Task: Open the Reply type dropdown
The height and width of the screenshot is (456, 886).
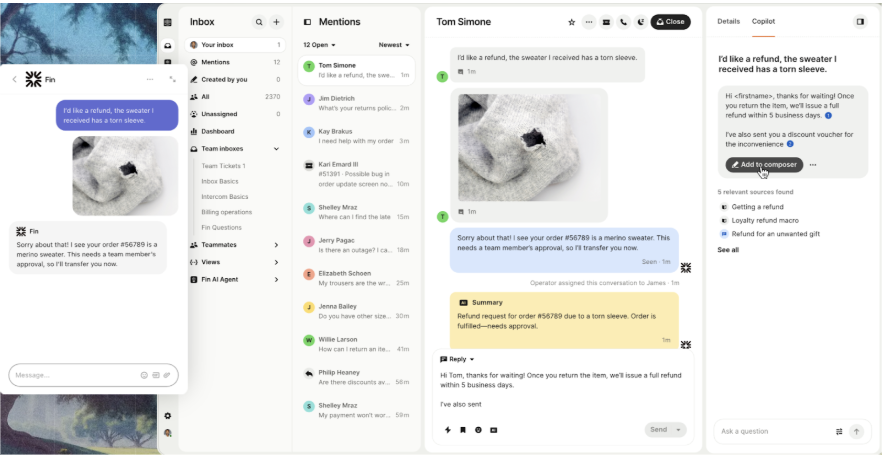Action: point(457,359)
